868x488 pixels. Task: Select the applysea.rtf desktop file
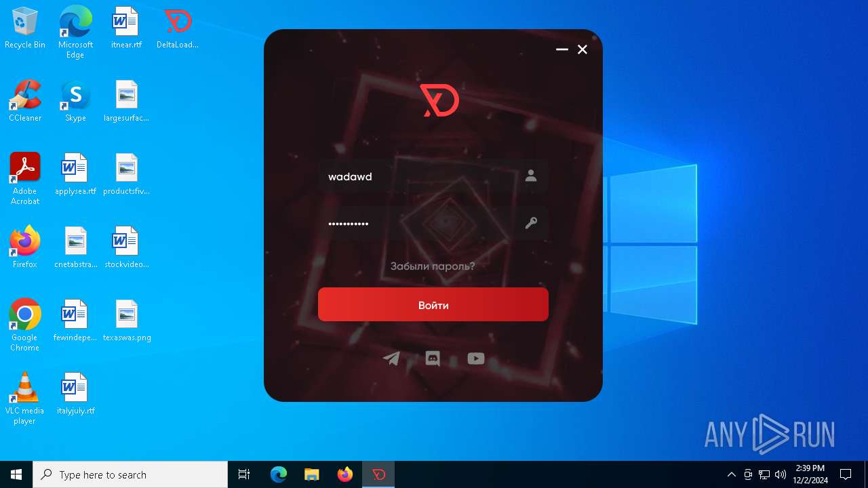(75, 175)
